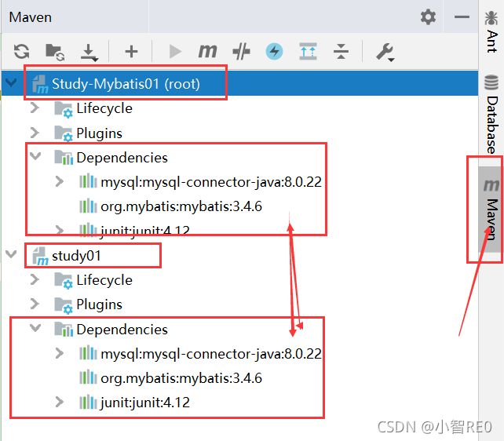Viewport: 504px width, 441px height.
Task: Select the study01 module
Action: coord(76,256)
